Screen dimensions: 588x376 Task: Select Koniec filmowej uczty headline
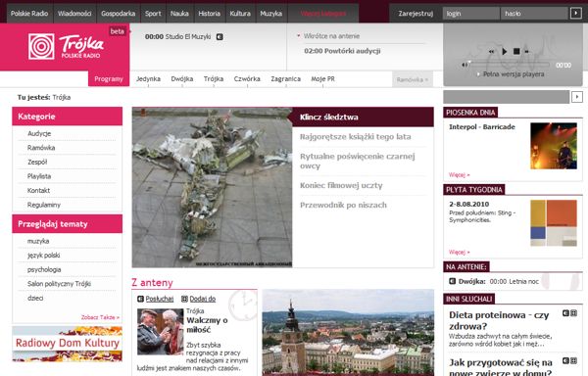[341, 185]
